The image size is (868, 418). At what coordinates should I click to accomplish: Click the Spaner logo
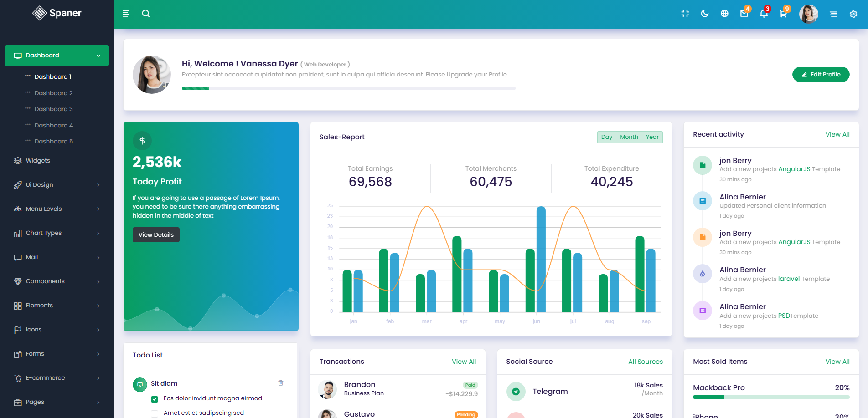pyautogui.click(x=57, y=13)
